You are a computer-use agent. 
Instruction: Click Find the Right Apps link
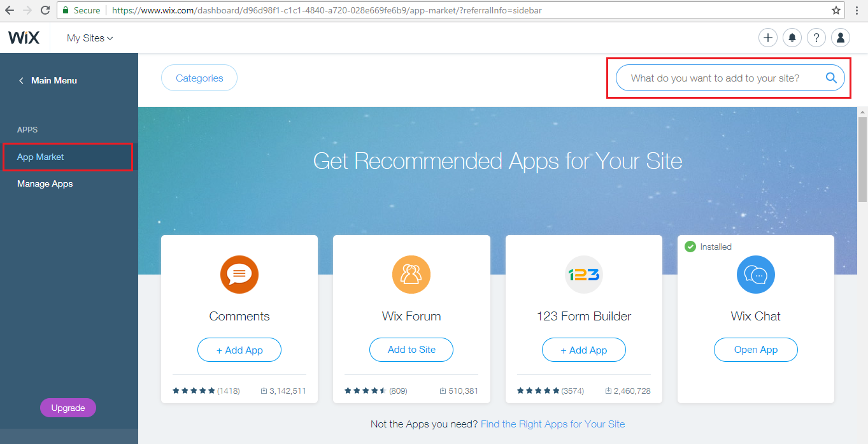tap(553, 424)
